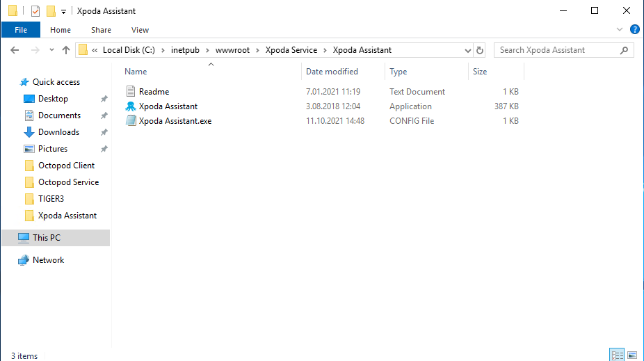
Task: Open the File ribbon tab
Action: [21, 30]
